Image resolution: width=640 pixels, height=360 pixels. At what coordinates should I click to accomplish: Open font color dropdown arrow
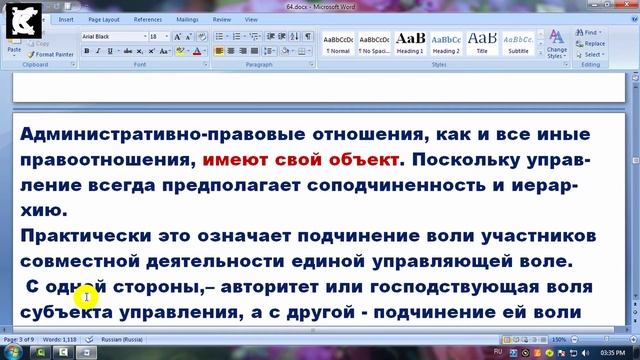pyautogui.click(x=205, y=51)
